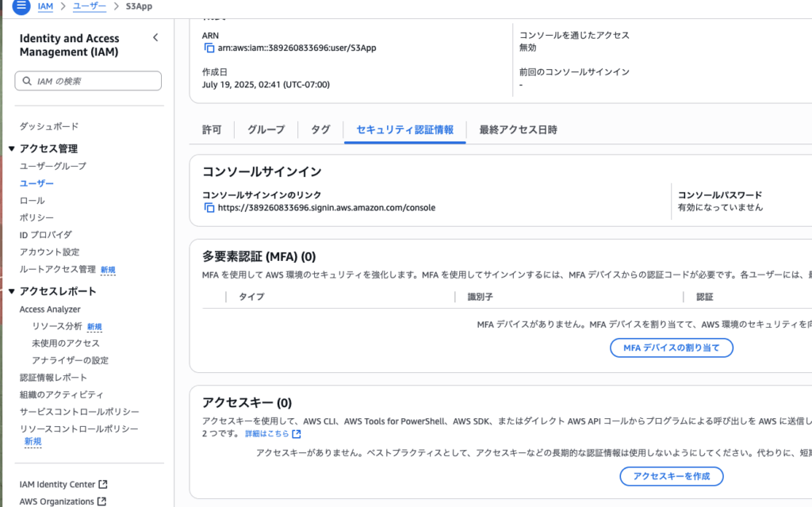Open 組織のアクティビティ in the sidebar

(x=62, y=394)
